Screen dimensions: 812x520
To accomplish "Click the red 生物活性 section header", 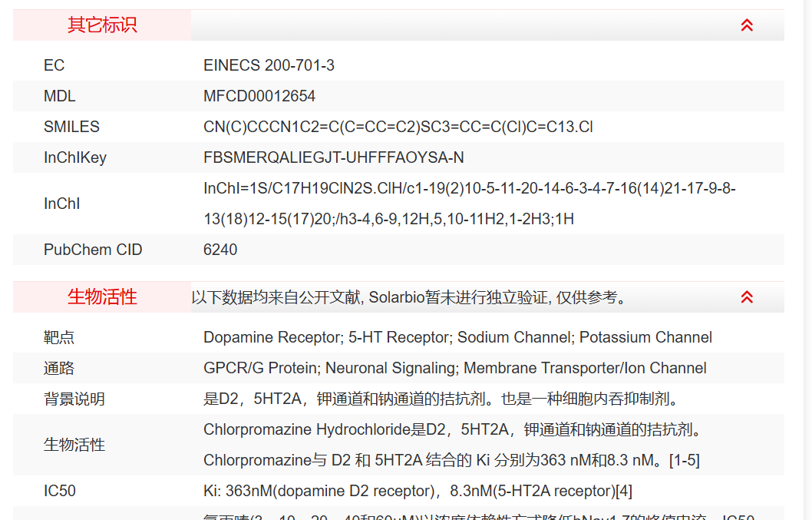I will coord(102,297).
